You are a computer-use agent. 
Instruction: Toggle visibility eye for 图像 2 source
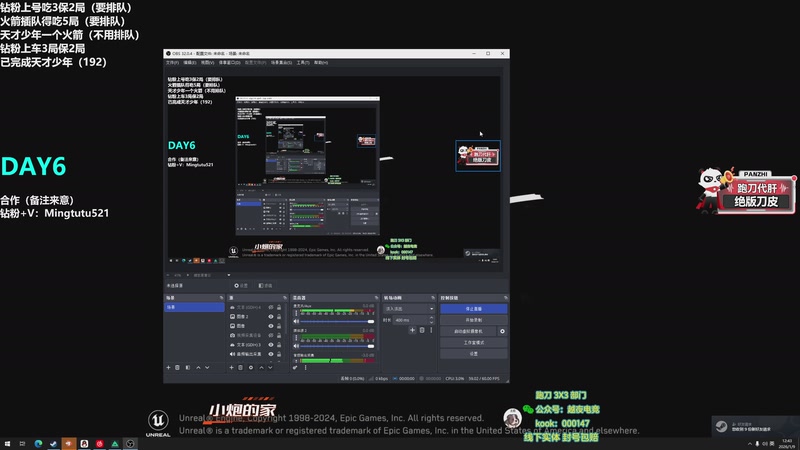click(271, 316)
